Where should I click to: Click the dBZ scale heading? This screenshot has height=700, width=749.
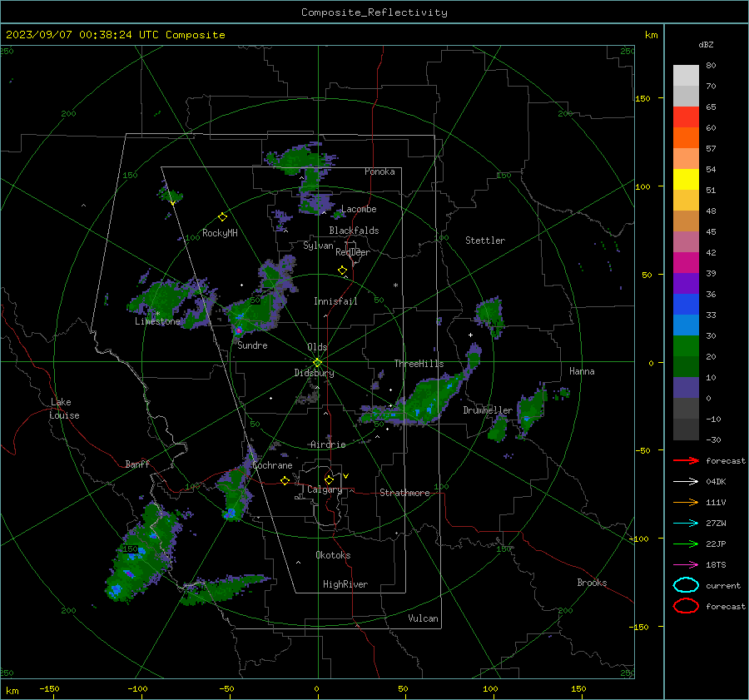(706, 44)
